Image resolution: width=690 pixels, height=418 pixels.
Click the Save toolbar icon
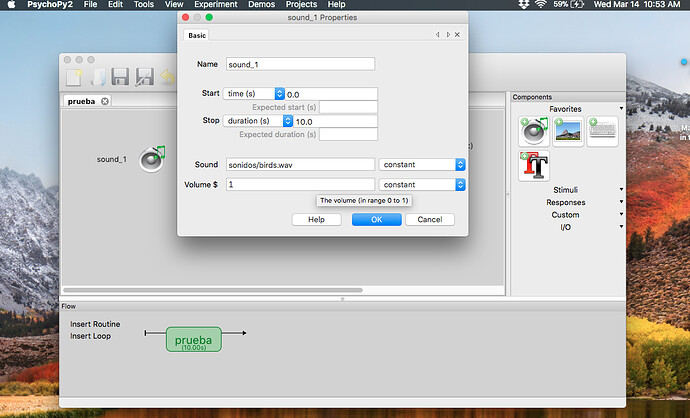pyautogui.click(x=120, y=77)
